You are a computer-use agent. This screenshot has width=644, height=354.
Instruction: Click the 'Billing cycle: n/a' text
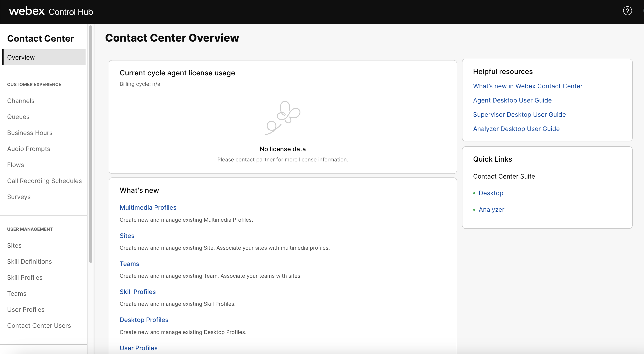pyautogui.click(x=140, y=84)
